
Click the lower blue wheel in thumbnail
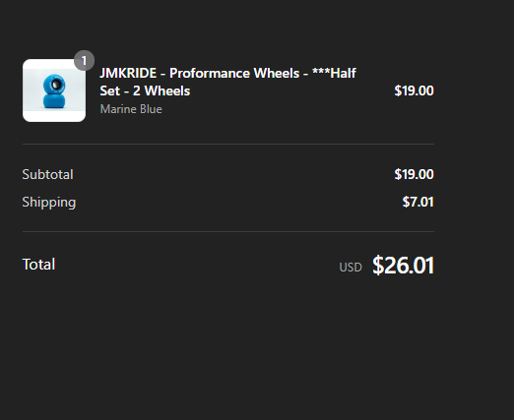pyautogui.click(x=54, y=101)
